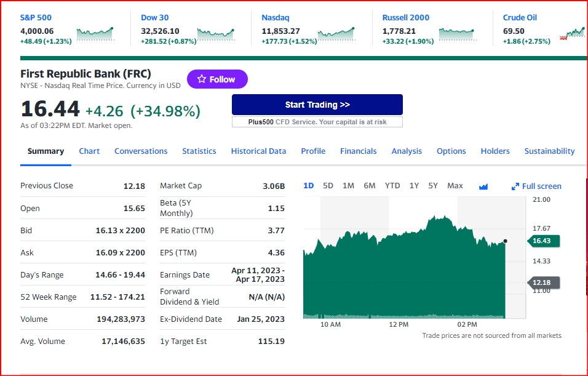The width and height of the screenshot is (588, 376).
Task: Switch to the Chart tab
Action: coord(89,151)
